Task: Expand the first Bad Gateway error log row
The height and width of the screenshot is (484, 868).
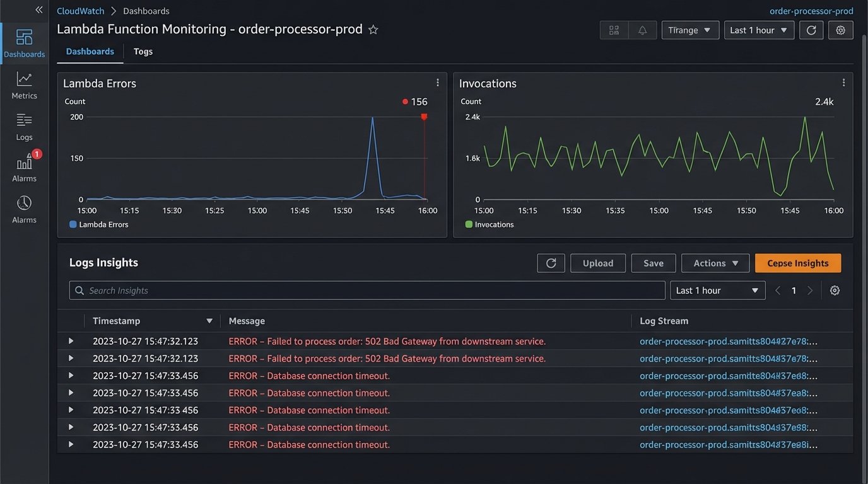Action: click(x=70, y=340)
